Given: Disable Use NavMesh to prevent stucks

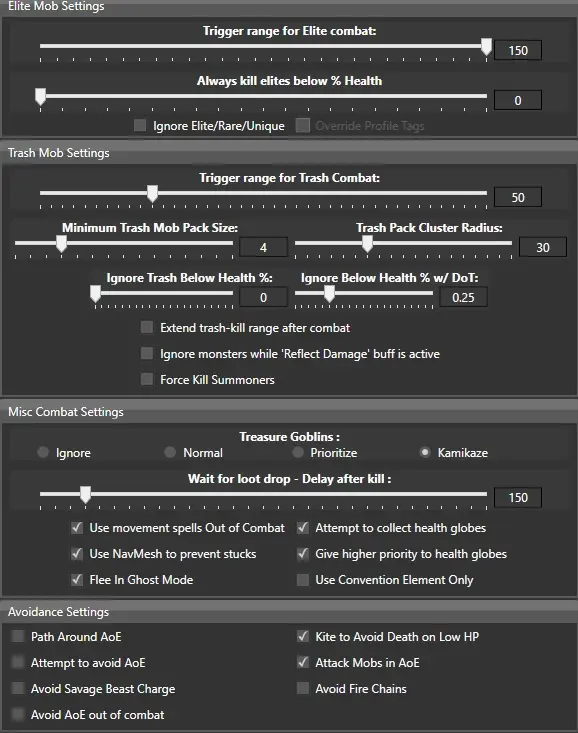Looking at the screenshot, I should click(77, 553).
